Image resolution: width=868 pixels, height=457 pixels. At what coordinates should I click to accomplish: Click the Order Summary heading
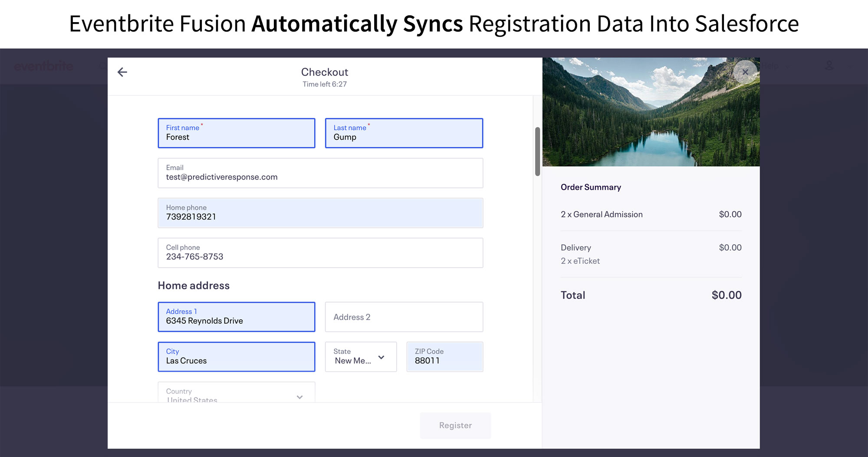tap(591, 187)
